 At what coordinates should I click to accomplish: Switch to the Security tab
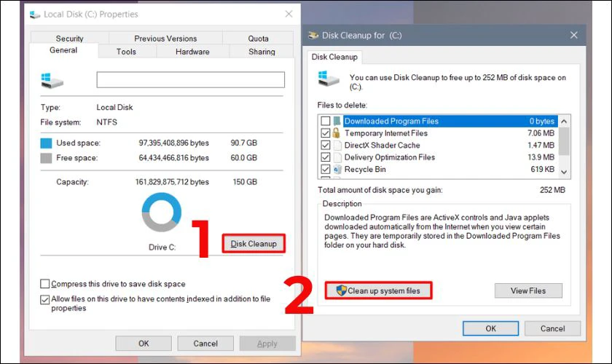(x=69, y=39)
